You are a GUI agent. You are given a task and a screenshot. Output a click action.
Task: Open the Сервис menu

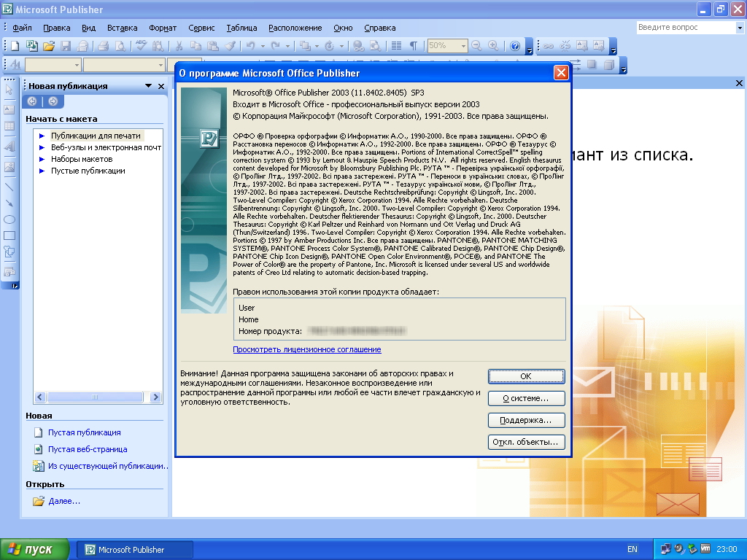(x=201, y=28)
